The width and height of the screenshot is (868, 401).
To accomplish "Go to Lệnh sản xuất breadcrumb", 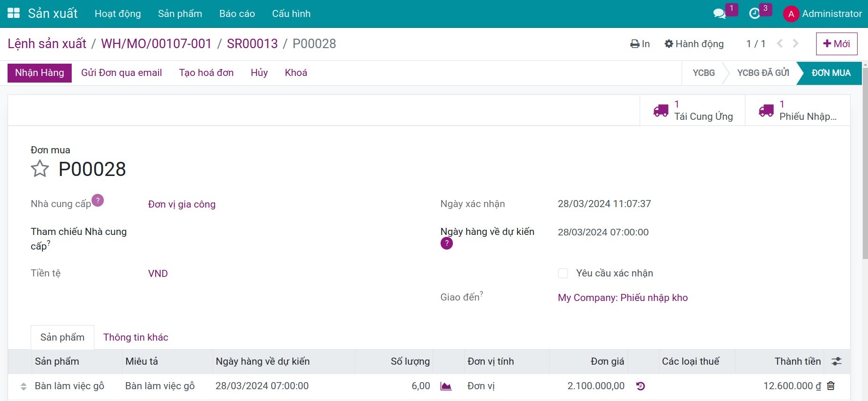I will 47,43.
